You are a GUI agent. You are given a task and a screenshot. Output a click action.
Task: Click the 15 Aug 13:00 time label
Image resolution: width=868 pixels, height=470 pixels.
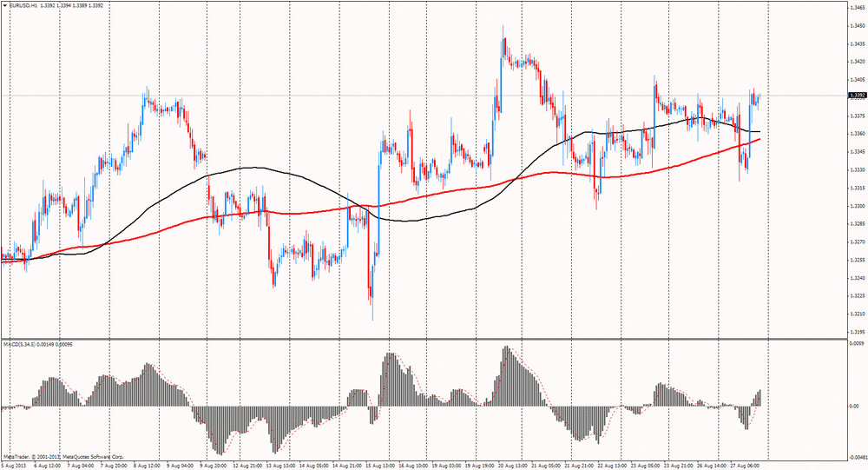380,467
